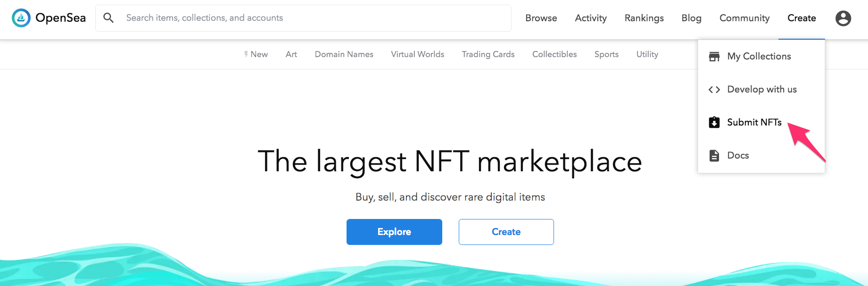
Task: Click the document icon beside Docs
Action: tap(714, 155)
